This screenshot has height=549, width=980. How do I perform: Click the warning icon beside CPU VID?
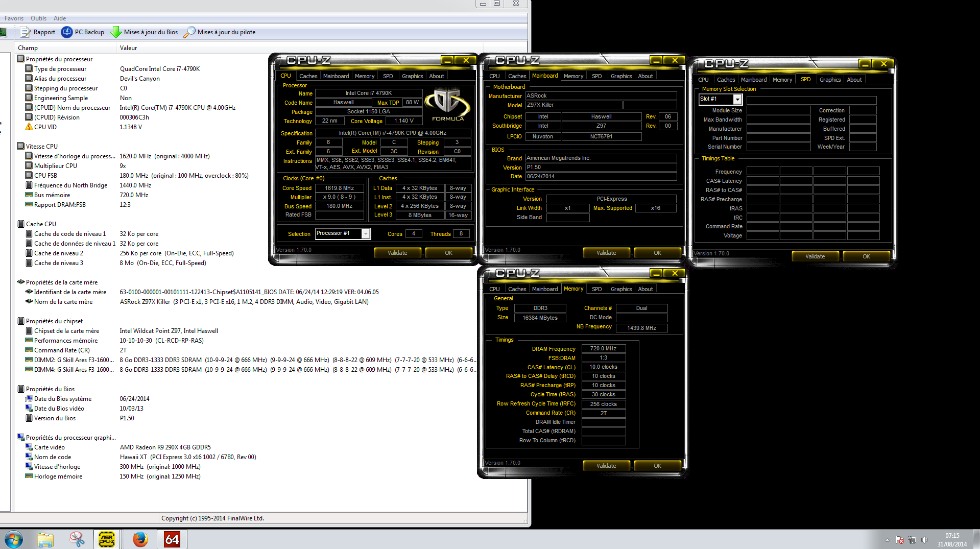(29, 127)
